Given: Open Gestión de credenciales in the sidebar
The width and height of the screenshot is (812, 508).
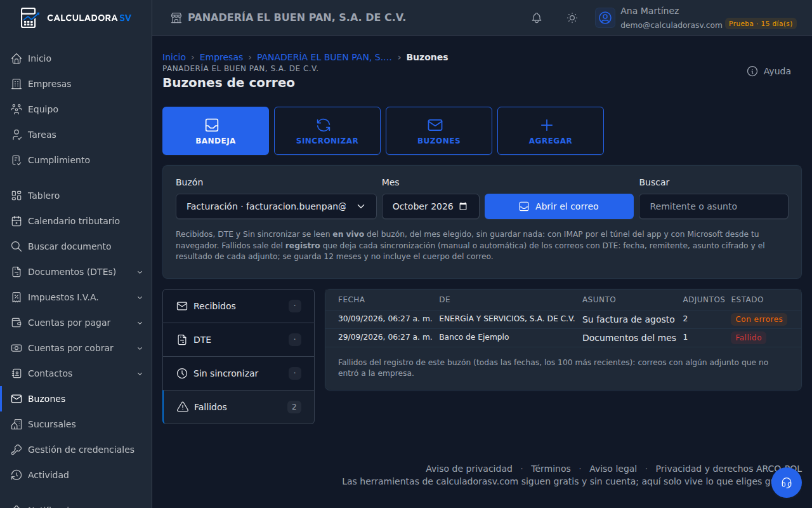Looking at the screenshot, I should coord(76,450).
